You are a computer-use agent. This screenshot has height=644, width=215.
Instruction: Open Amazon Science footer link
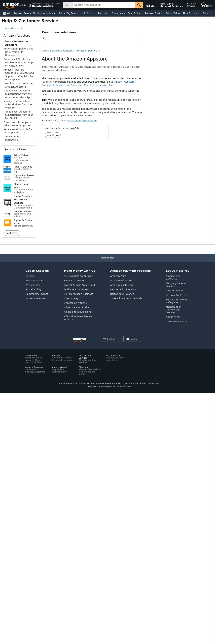[x=35, y=298]
